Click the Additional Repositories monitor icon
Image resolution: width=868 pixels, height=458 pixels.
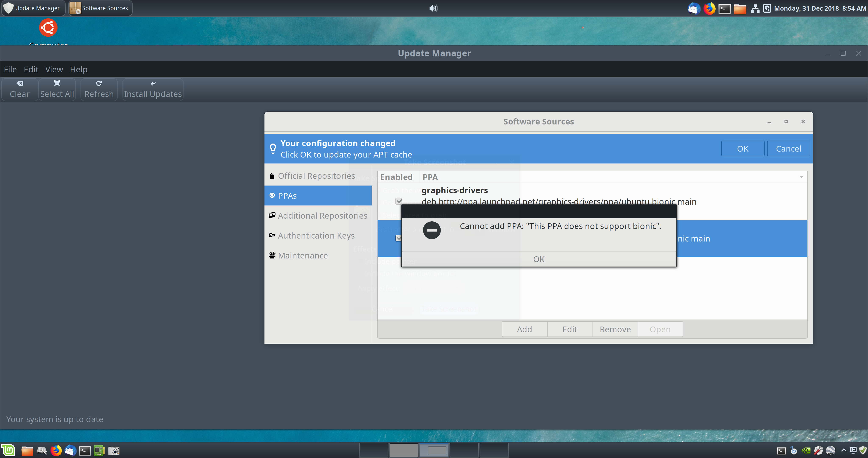pyautogui.click(x=272, y=215)
